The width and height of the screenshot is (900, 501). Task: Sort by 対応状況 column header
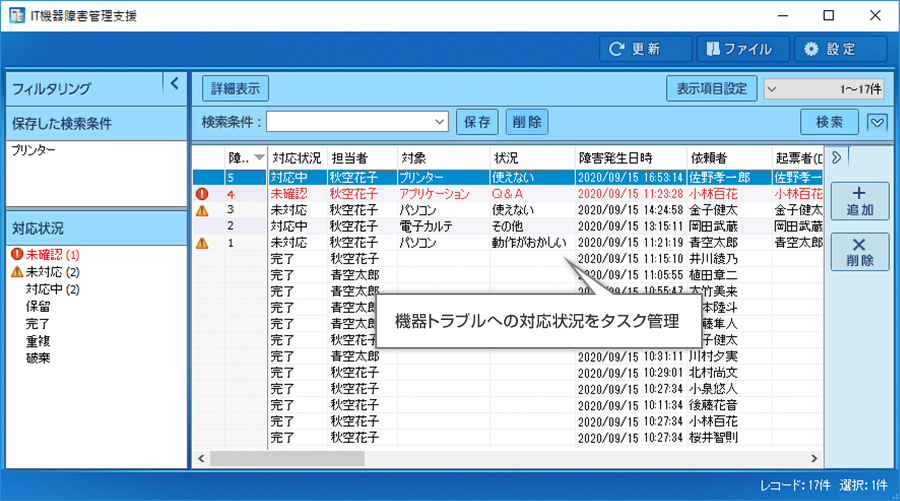(x=297, y=158)
